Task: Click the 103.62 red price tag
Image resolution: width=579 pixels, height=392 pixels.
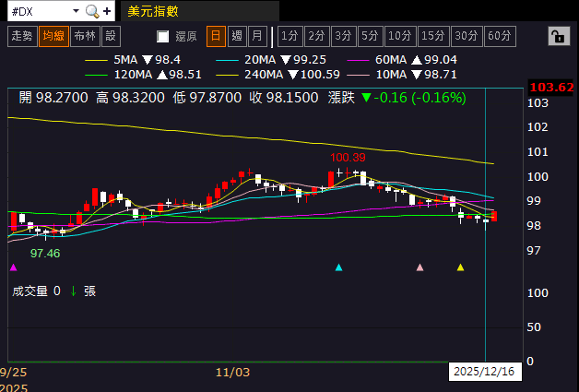Action: (551, 88)
